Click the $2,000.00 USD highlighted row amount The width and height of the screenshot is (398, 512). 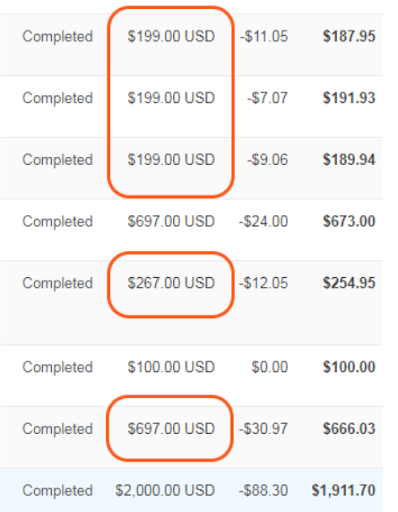click(x=165, y=490)
